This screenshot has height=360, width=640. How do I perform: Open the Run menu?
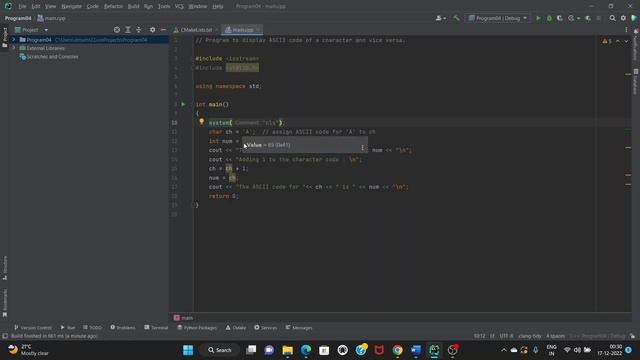[x=148, y=7]
